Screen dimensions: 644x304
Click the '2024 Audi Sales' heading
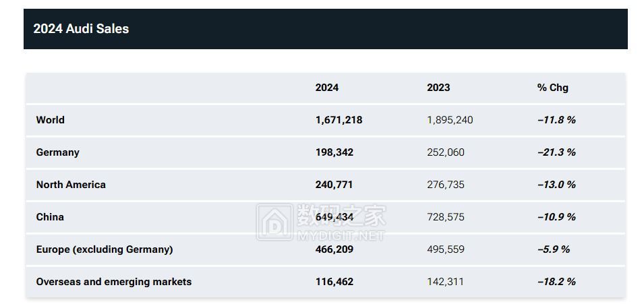click(x=81, y=29)
